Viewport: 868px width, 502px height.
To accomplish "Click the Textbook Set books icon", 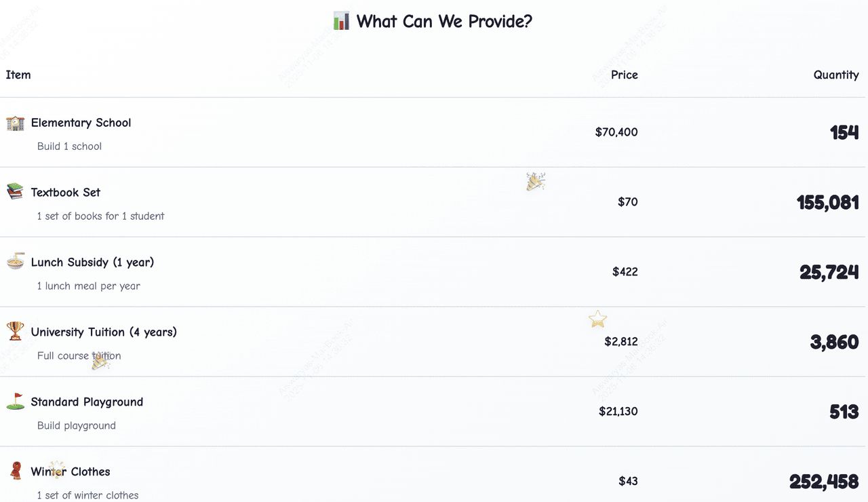I will pyautogui.click(x=15, y=192).
